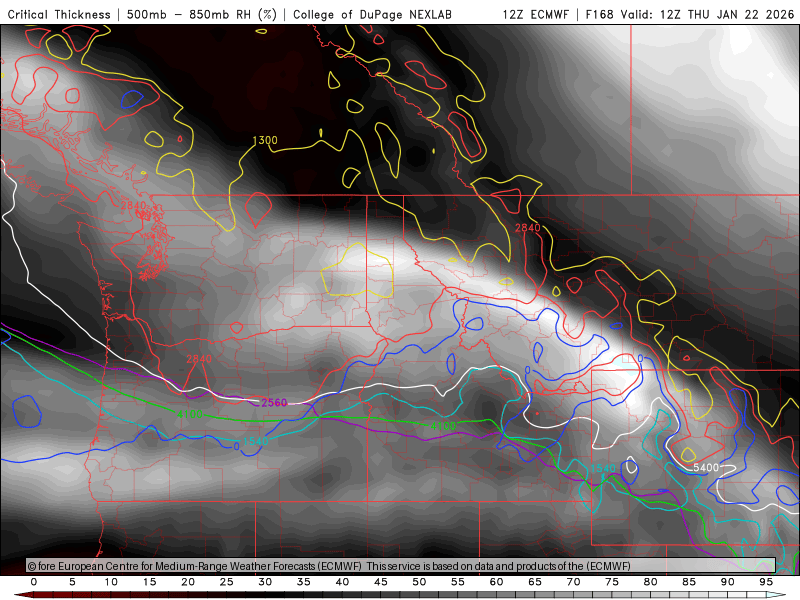
Task: Click "70" on the RH color scale
Action: (x=573, y=582)
